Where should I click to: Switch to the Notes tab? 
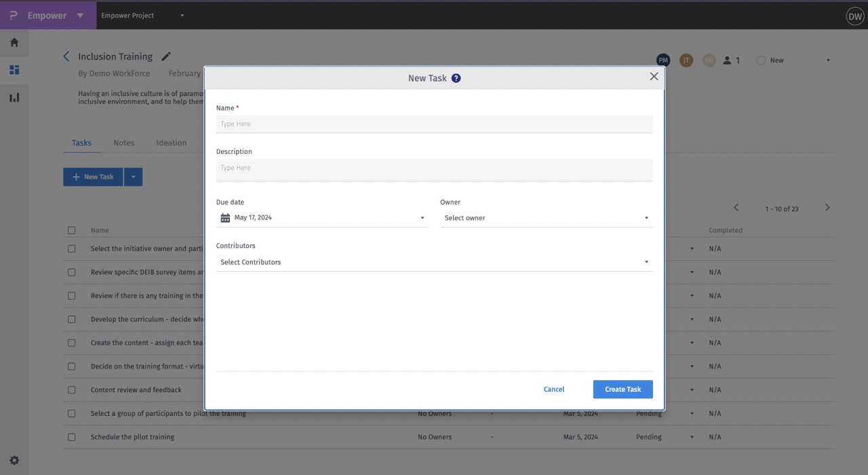click(x=123, y=142)
